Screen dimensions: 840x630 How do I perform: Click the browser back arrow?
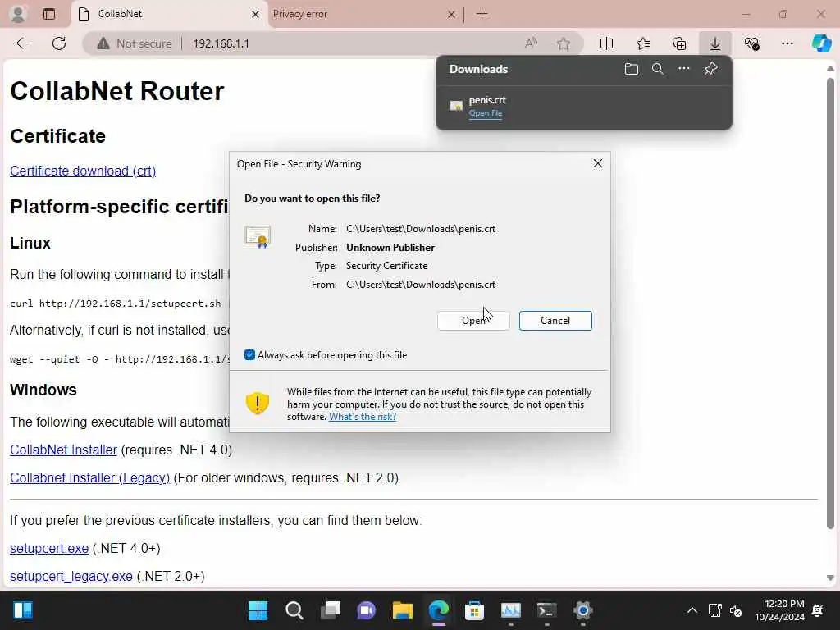pyautogui.click(x=23, y=43)
